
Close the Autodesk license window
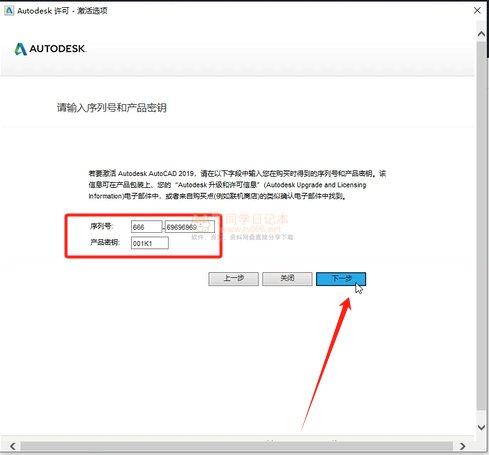477,10
